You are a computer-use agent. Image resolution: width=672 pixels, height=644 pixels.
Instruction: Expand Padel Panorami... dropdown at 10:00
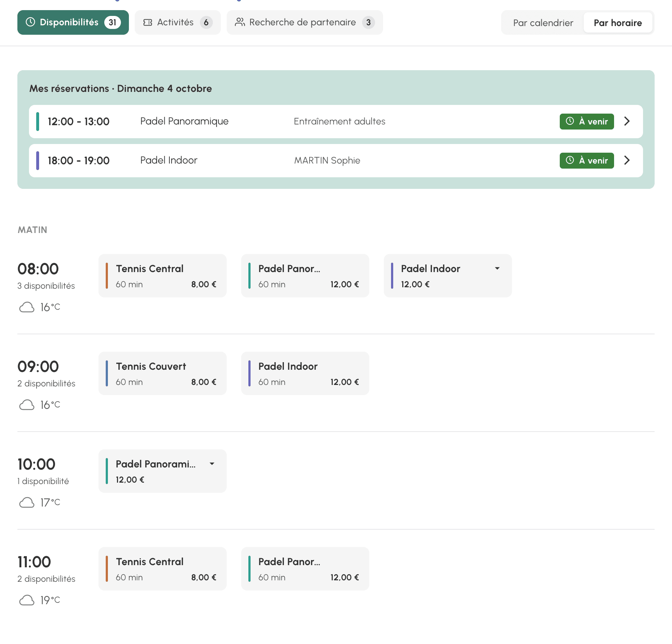pos(212,464)
